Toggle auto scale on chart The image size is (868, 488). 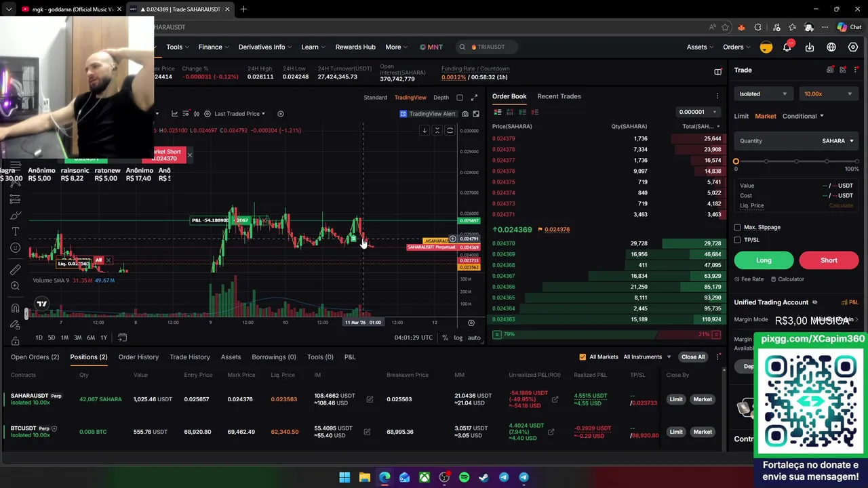click(x=474, y=338)
